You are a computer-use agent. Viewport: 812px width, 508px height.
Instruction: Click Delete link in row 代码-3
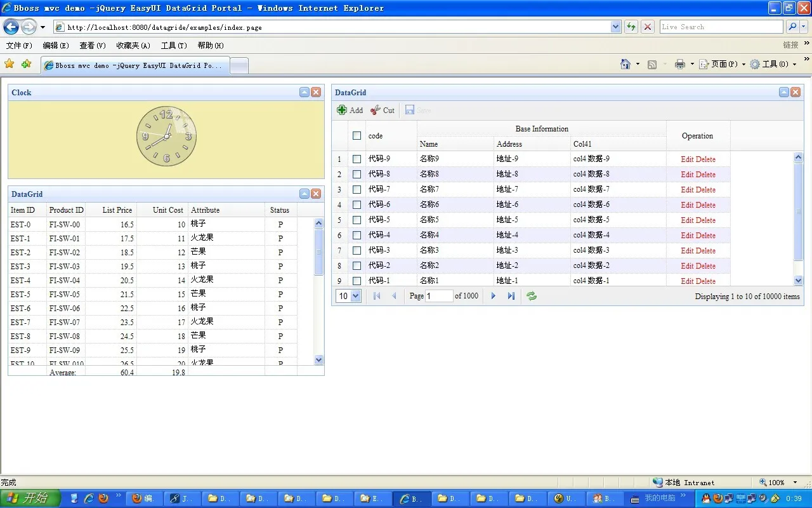click(x=705, y=251)
